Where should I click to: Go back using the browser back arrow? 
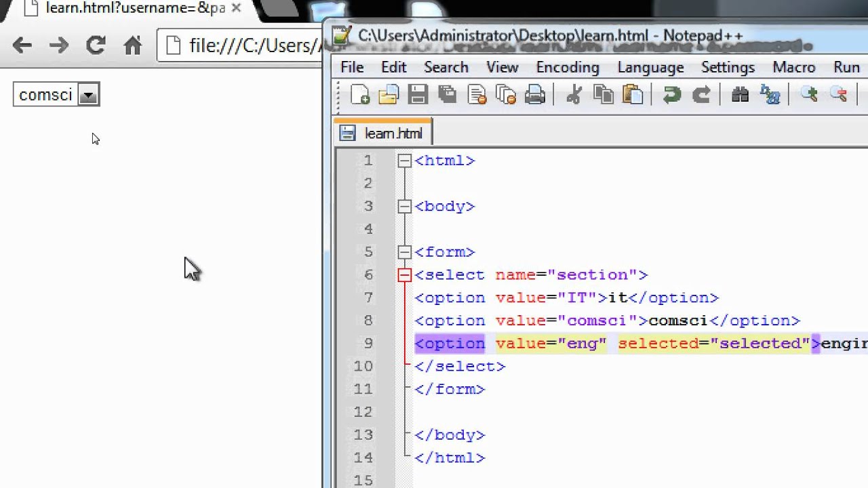point(22,45)
